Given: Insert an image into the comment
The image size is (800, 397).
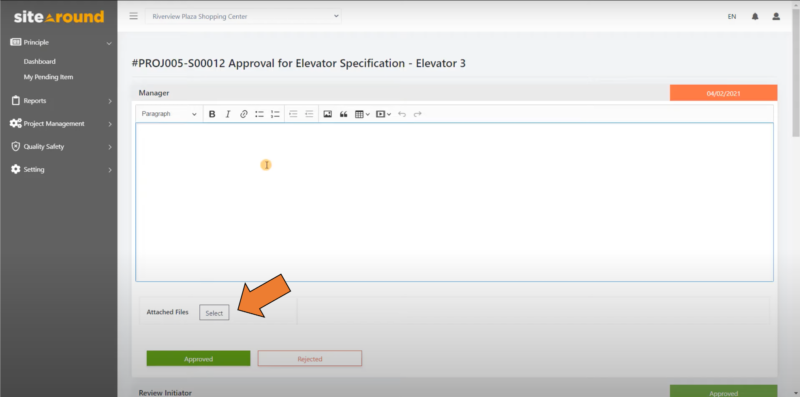Looking at the screenshot, I should click(x=328, y=114).
